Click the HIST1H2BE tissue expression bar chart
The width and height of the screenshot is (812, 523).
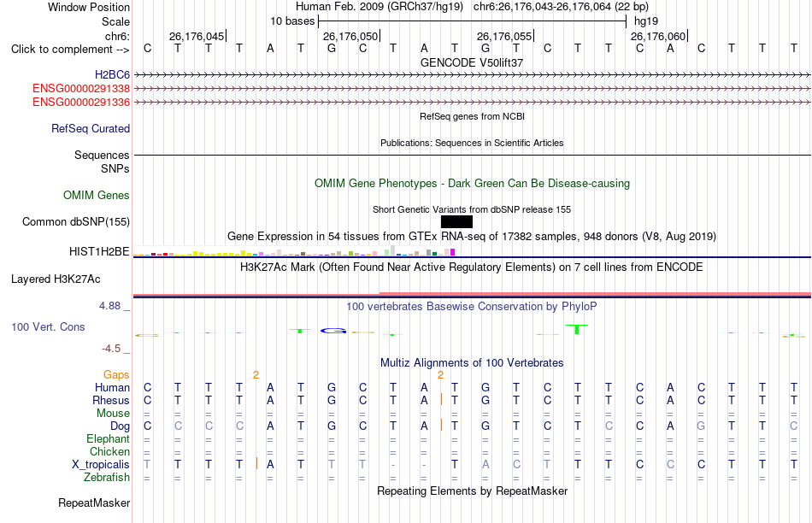pyautogui.click(x=294, y=251)
